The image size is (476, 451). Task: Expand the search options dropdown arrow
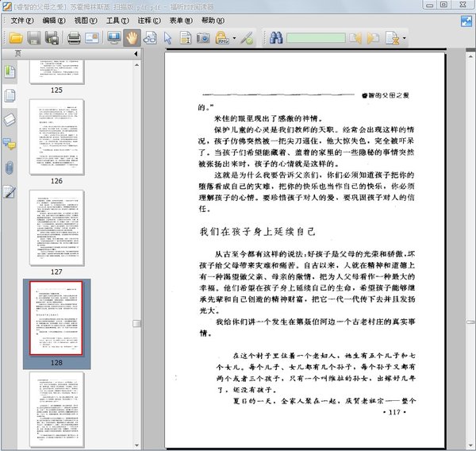405,38
